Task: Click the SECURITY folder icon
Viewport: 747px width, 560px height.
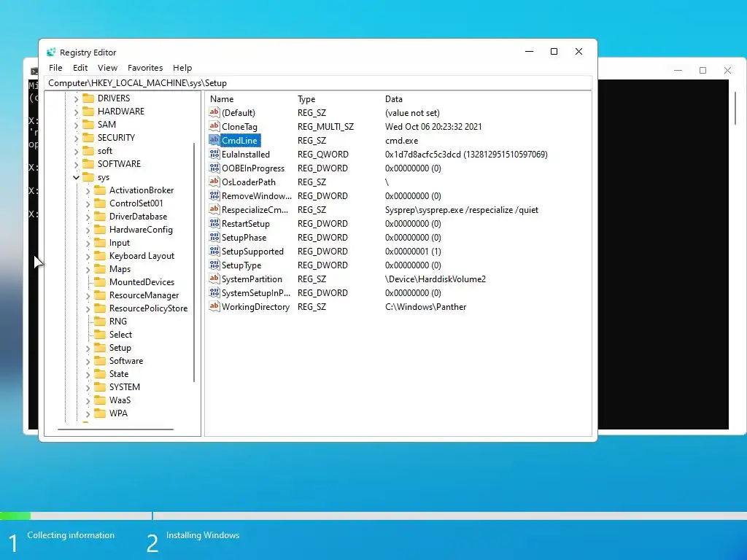Action: click(88, 137)
